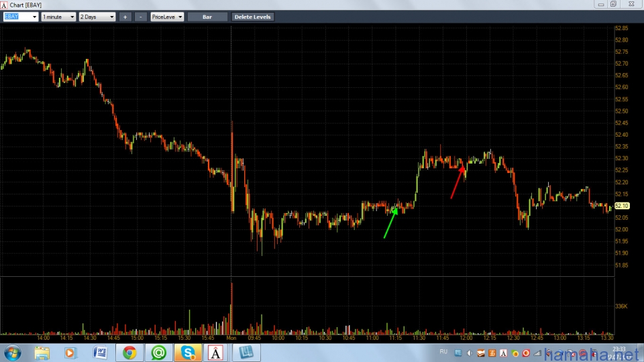Click the 09:45 time axis label
This screenshot has width=644, height=362.
pos(255,338)
